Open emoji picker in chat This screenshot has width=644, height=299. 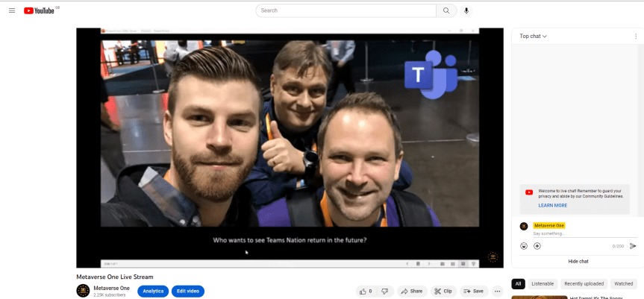coord(525,246)
